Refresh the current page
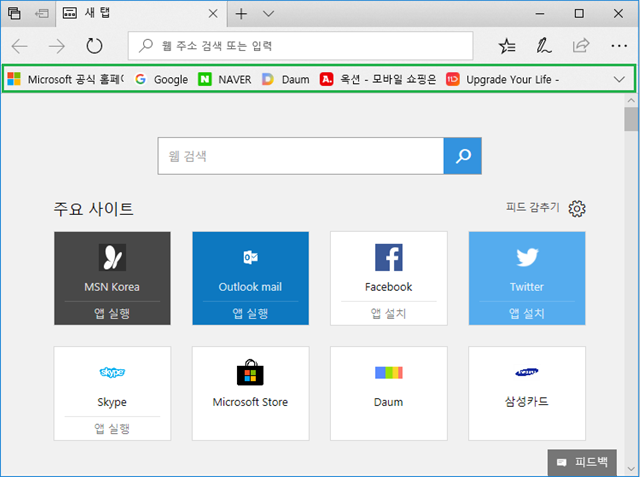This screenshot has height=477, width=640. point(94,46)
